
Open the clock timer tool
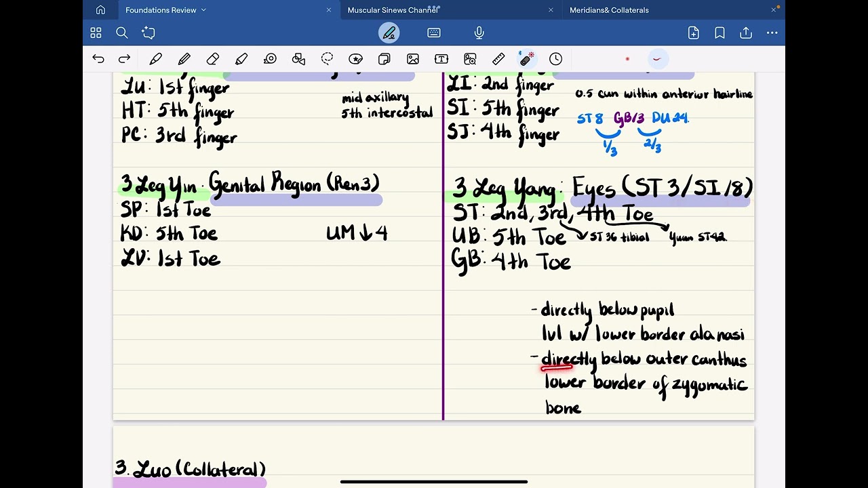pyautogui.click(x=555, y=59)
